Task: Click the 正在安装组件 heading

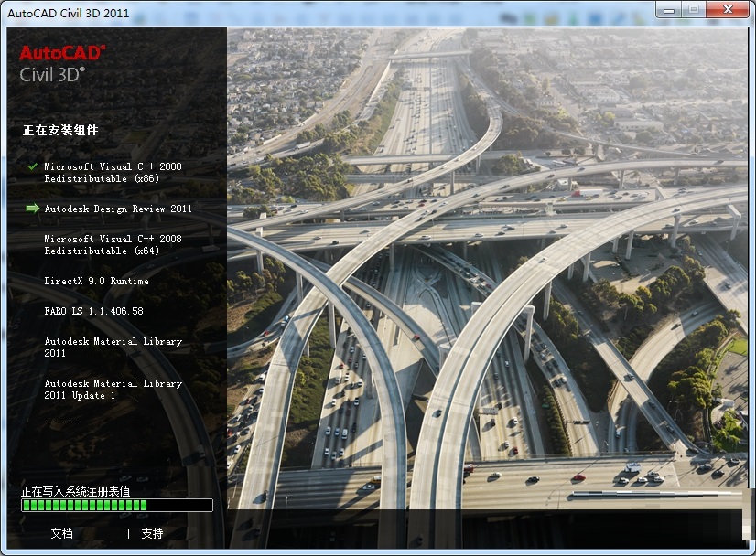Action: coord(60,130)
